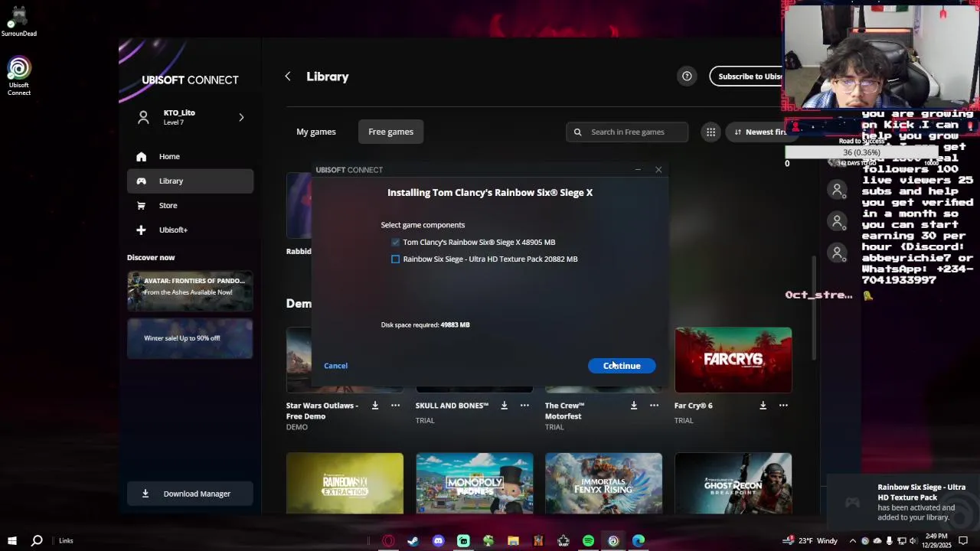This screenshot has height=551, width=980.
Task: Open the Home page in sidebar
Action: (x=190, y=156)
